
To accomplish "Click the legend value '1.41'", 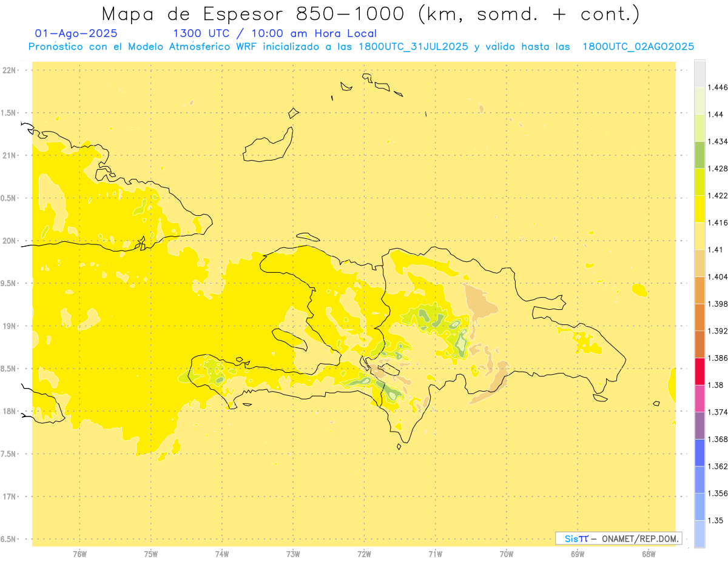I will (x=716, y=250).
